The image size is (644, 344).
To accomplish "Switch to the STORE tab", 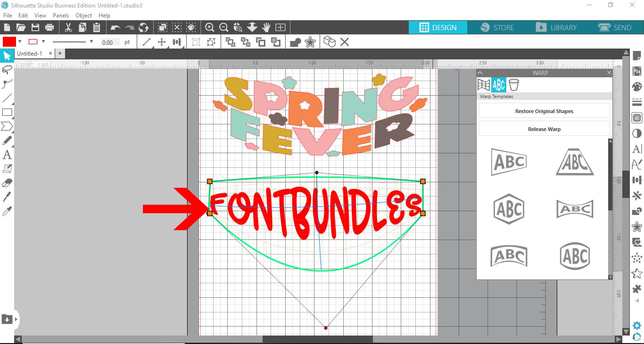I will (497, 27).
